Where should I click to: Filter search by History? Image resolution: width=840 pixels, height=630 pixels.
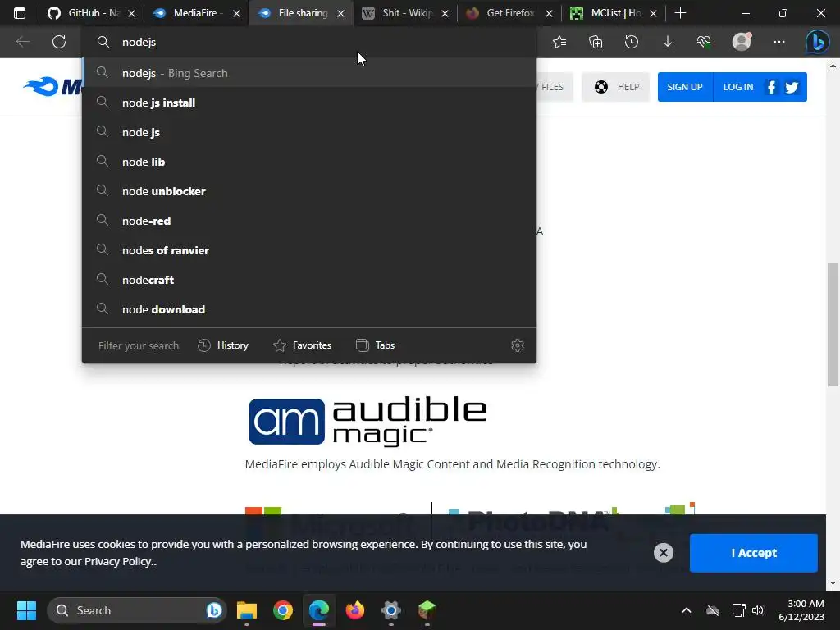click(223, 345)
